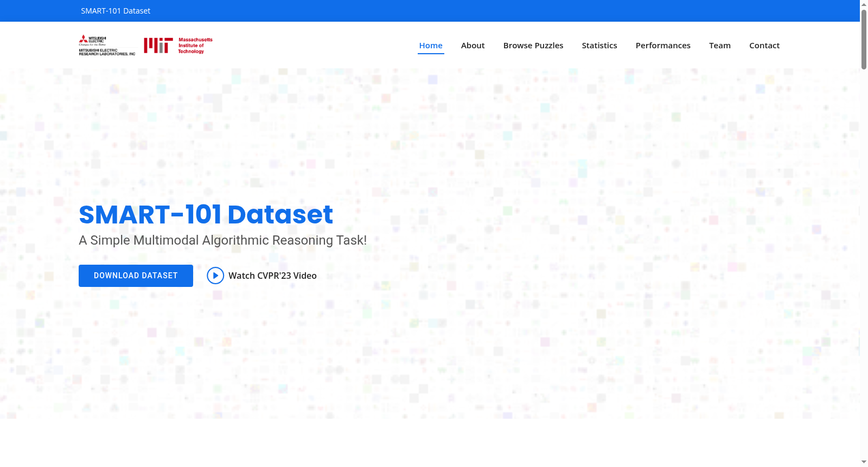The image size is (868, 467).
Task: Click the large SMART-101 Dataset heading
Action: pos(206,214)
